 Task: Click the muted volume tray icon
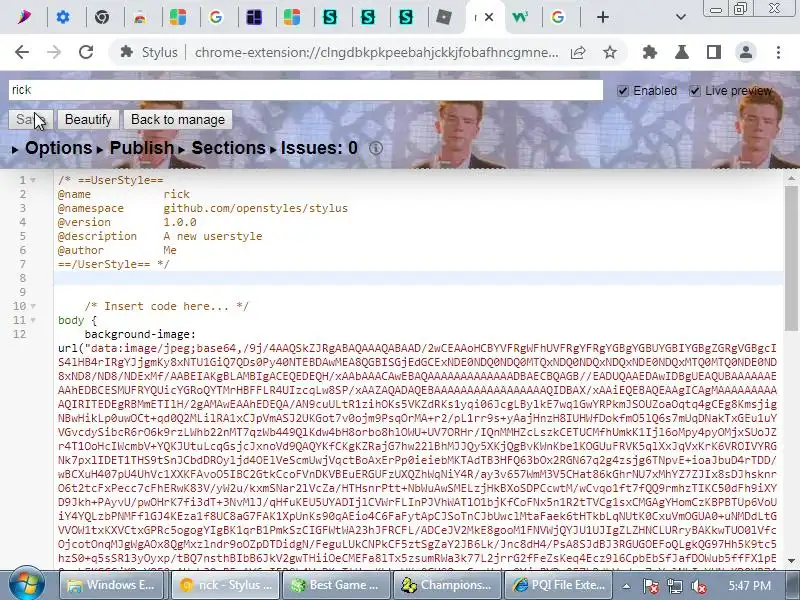[x=699, y=587]
